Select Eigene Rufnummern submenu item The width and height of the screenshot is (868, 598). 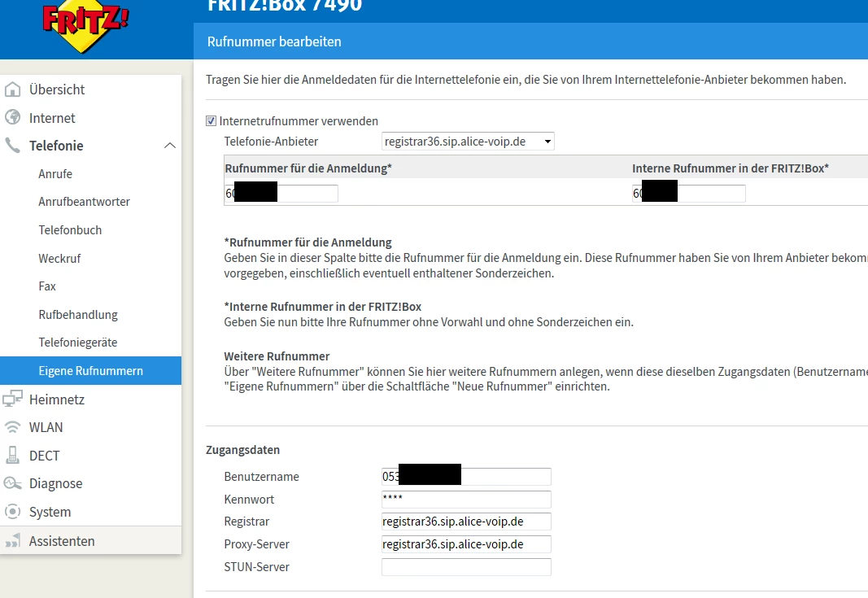(91, 370)
